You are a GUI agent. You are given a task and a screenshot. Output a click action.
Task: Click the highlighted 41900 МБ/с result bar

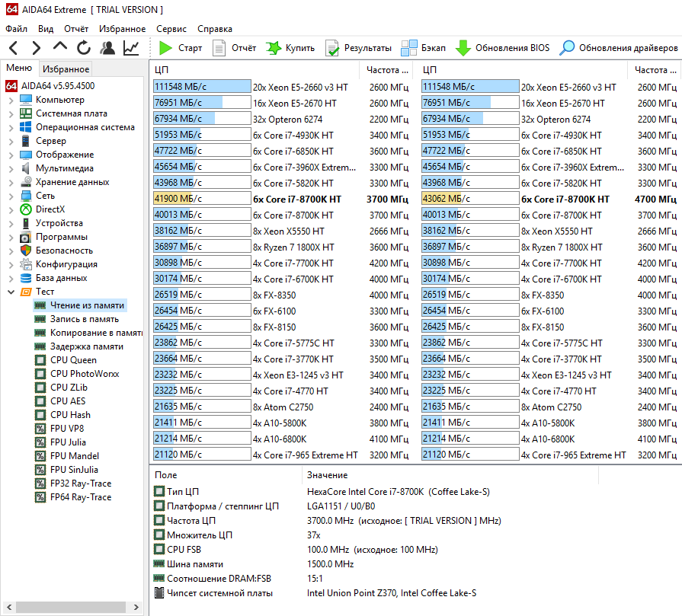click(201, 199)
